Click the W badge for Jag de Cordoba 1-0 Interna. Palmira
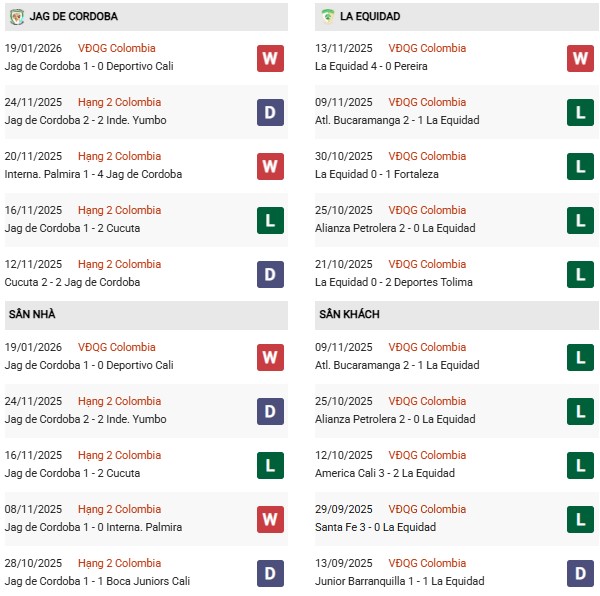The width and height of the screenshot is (600, 596). point(270,518)
